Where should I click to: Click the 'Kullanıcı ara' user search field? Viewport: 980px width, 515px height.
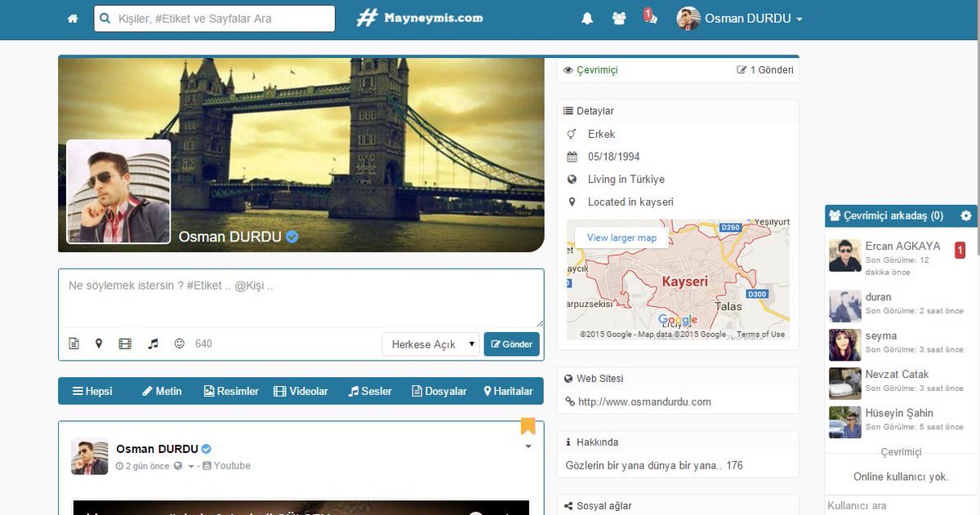[x=902, y=506]
